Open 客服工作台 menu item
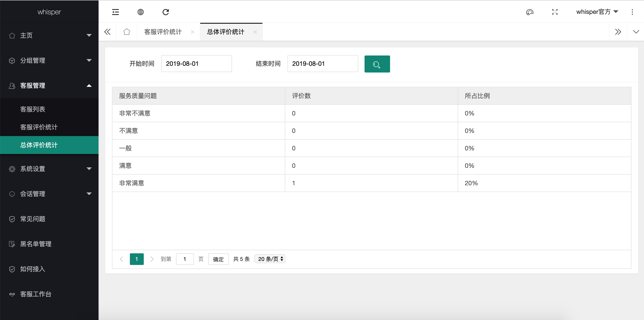 (x=49, y=294)
